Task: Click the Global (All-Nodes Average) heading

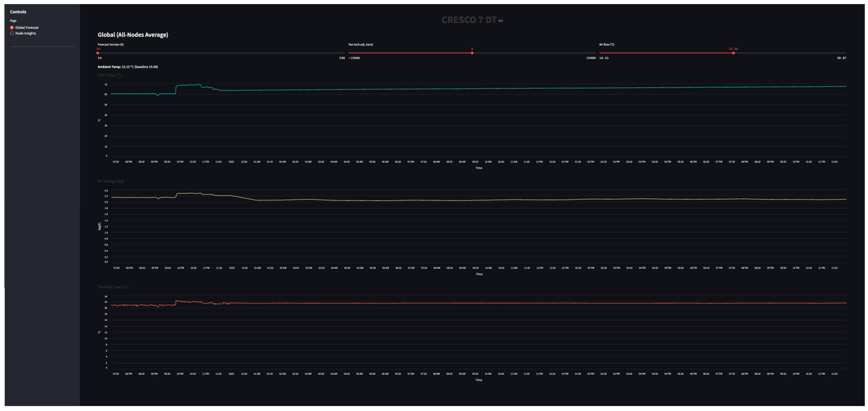Action: pos(133,35)
